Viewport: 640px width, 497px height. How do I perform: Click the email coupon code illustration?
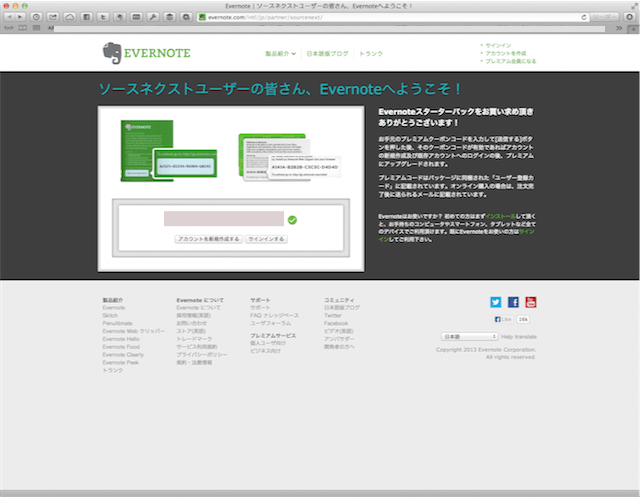click(289, 157)
